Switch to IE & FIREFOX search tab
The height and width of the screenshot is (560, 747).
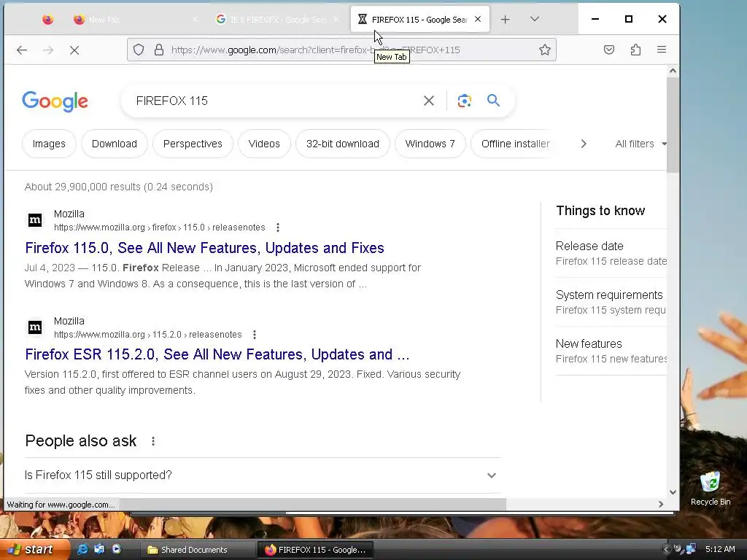click(278, 20)
